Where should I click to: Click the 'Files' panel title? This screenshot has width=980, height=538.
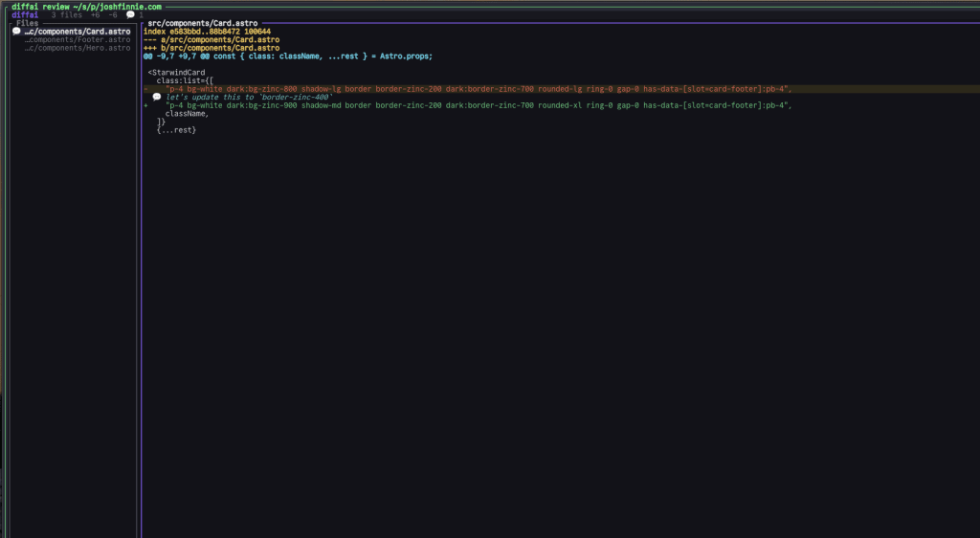(x=28, y=23)
